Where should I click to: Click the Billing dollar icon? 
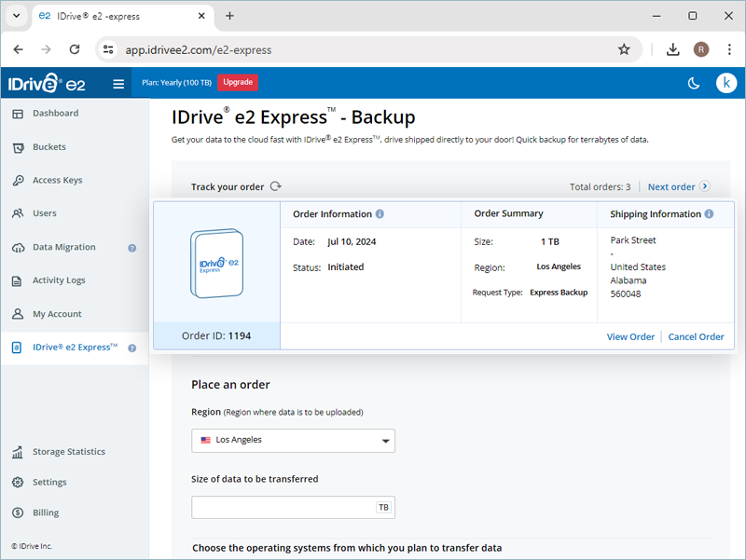(18, 512)
